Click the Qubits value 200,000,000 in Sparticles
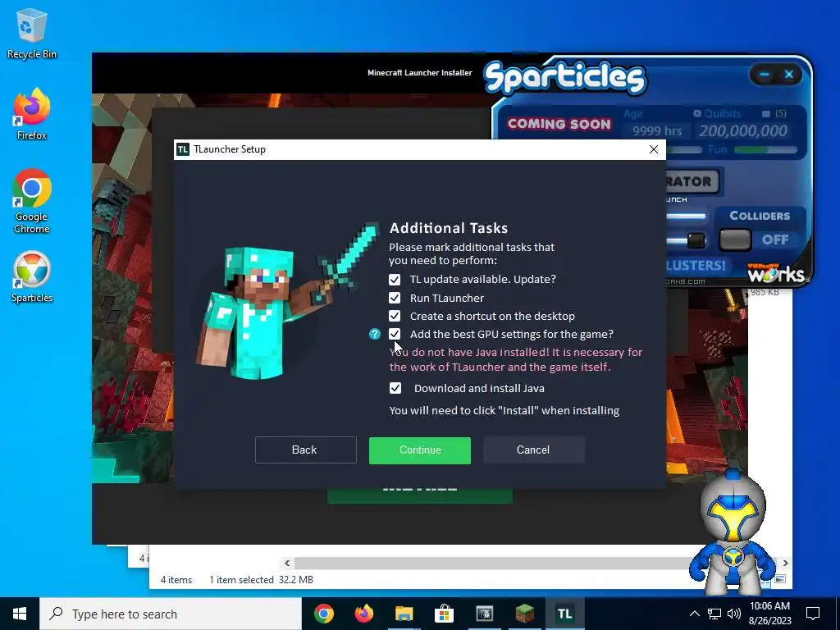The image size is (840, 630). tap(743, 130)
